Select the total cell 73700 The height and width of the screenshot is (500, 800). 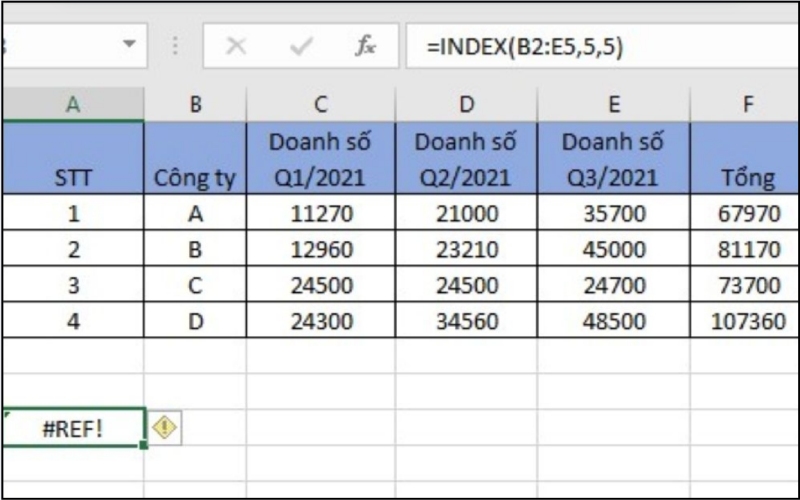click(745, 284)
